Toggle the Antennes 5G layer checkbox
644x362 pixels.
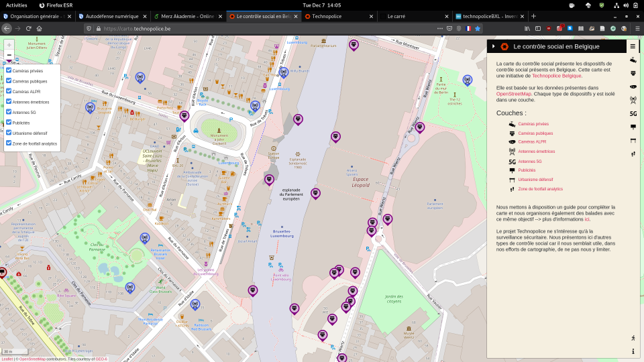pos(9,112)
